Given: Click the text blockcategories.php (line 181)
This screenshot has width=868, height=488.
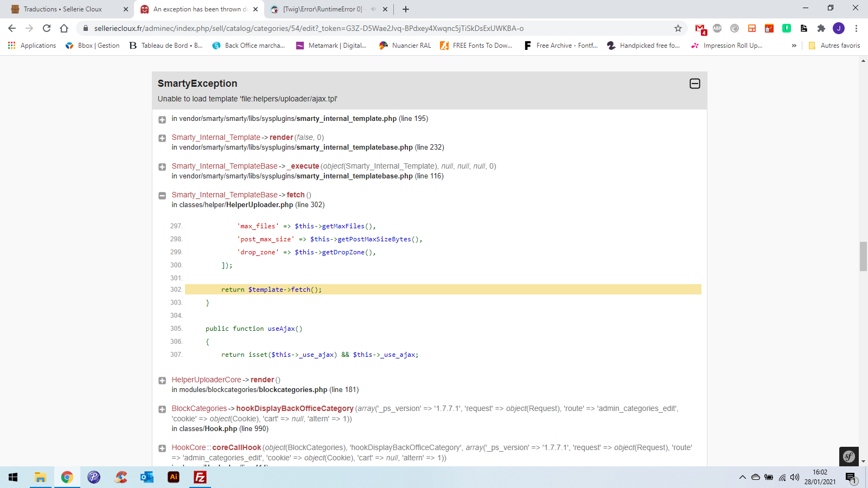Looking at the screenshot, I should tap(309, 390).
